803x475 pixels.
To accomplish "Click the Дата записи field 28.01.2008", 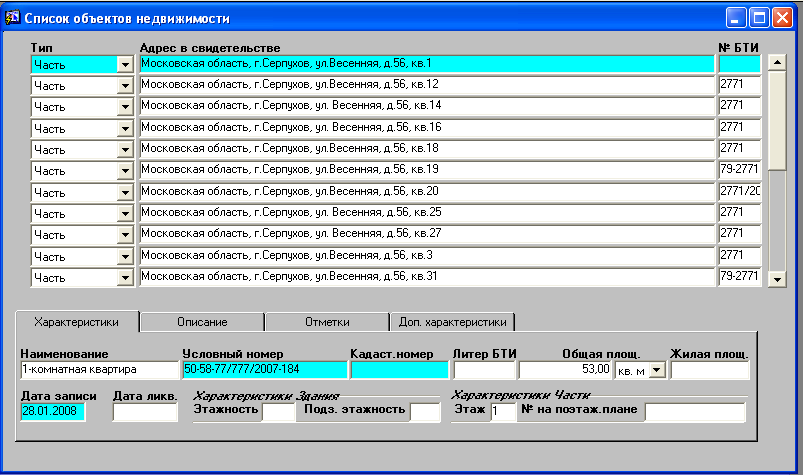I will [x=53, y=412].
